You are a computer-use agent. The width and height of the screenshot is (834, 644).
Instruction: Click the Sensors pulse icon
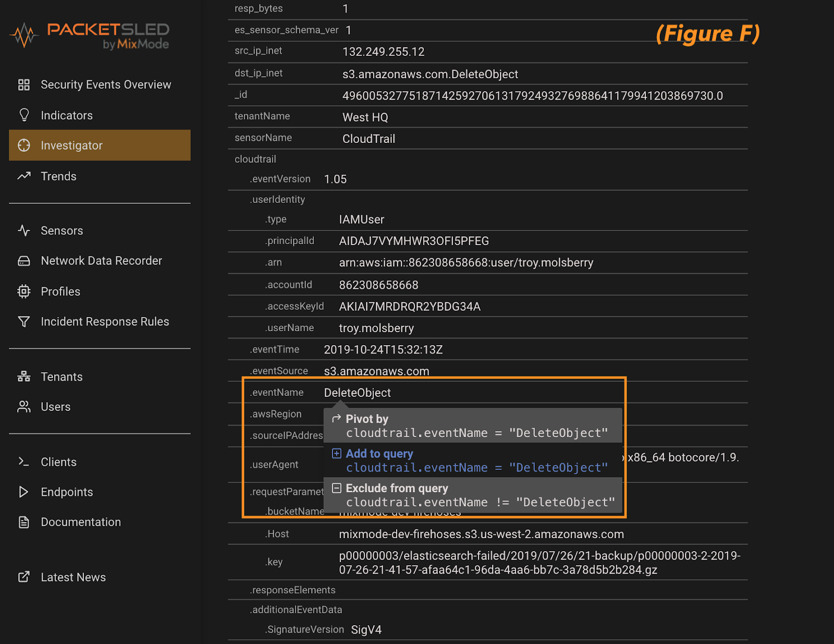[24, 230]
